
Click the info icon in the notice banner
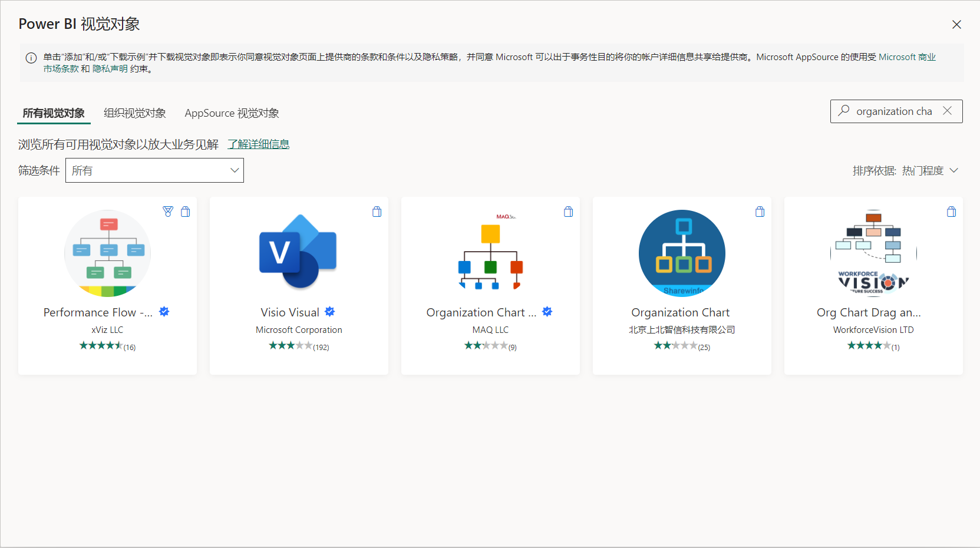31,58
